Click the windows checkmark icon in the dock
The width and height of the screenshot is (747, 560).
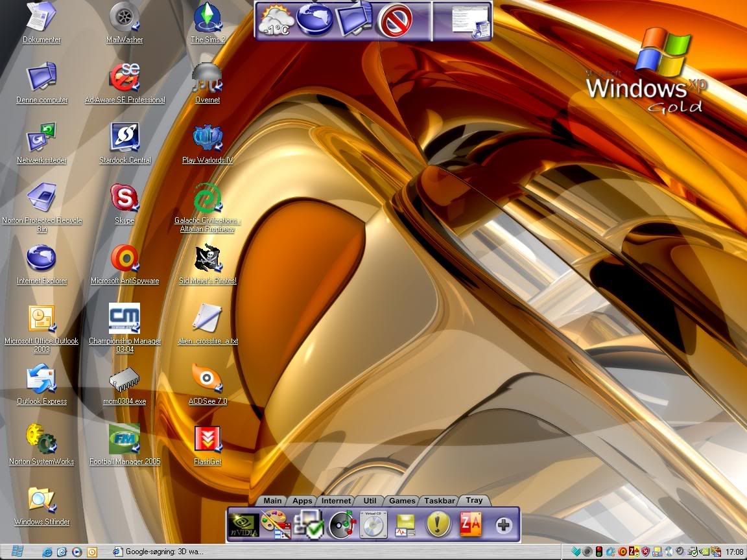point(309,525)
